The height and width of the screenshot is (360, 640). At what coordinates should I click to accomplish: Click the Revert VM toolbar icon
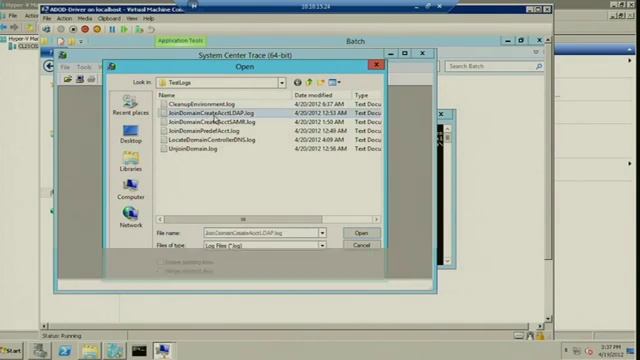pyautogui.click(x=151, y=29)
